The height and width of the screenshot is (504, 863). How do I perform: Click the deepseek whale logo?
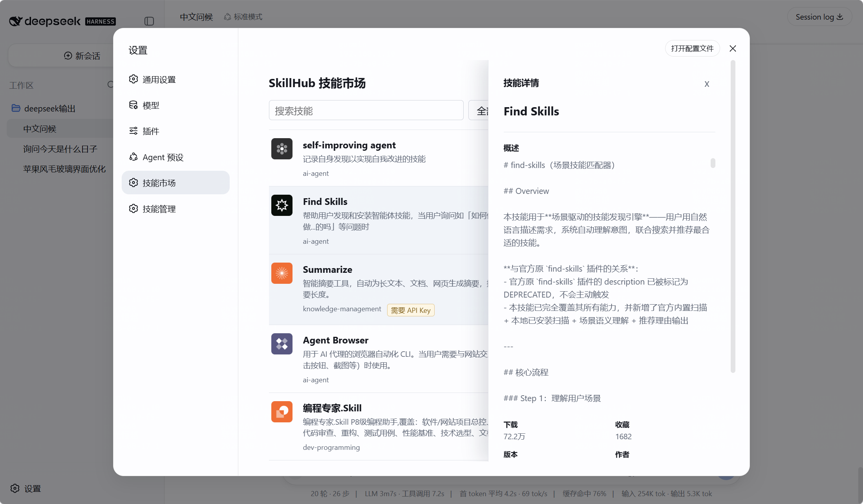[x=15, y=21]
